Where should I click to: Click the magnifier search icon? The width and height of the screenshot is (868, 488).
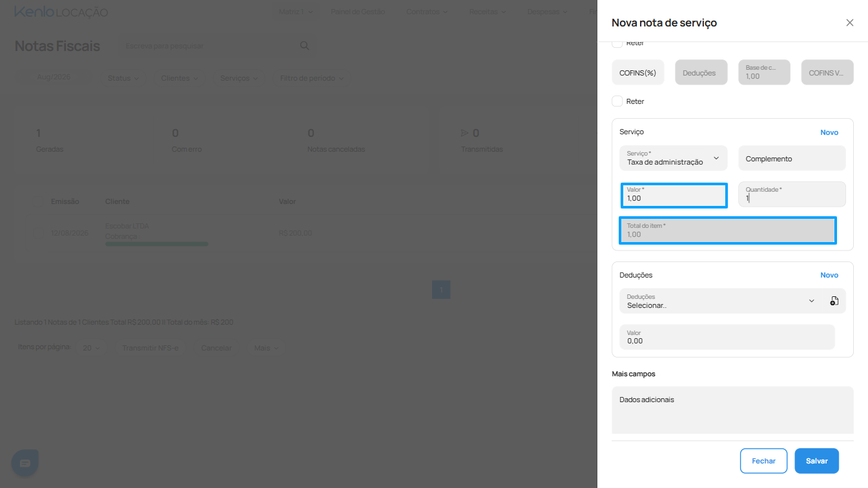(x=305, y=46)
